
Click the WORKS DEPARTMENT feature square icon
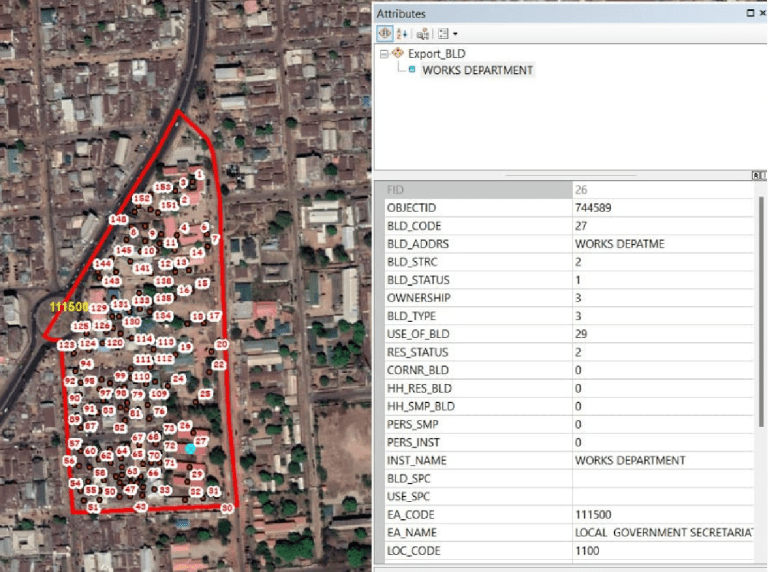[x=412, y=70]
